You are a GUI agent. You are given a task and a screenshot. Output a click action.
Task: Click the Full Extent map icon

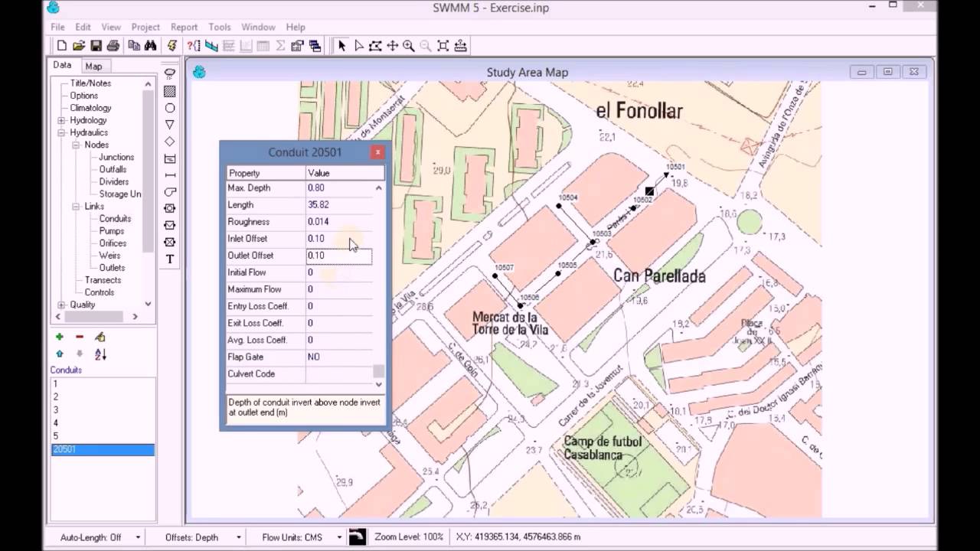coord(443,46)
